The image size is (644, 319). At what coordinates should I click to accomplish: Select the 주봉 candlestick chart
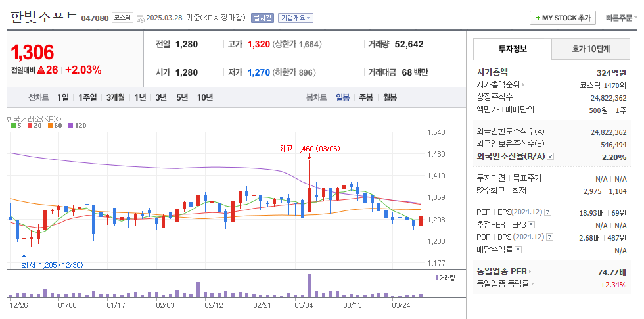[366, 98]
